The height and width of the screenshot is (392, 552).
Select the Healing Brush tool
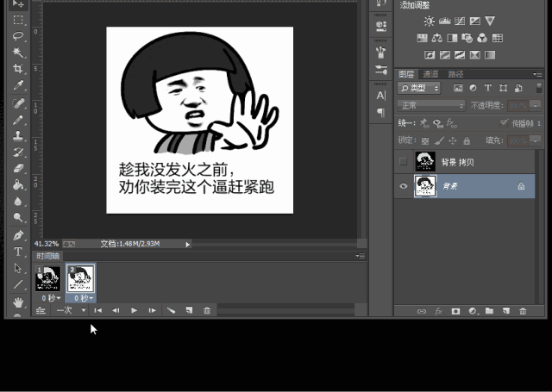click(18, 103)
